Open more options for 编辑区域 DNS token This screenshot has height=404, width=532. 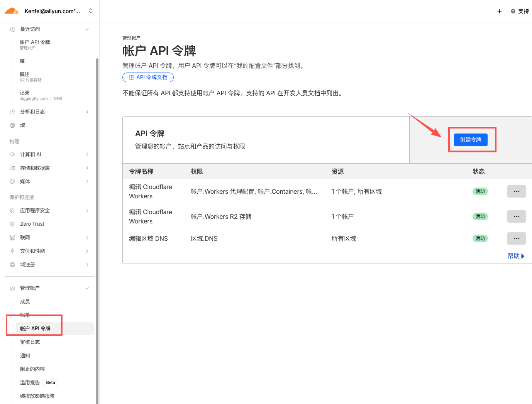tap(516, 238)
